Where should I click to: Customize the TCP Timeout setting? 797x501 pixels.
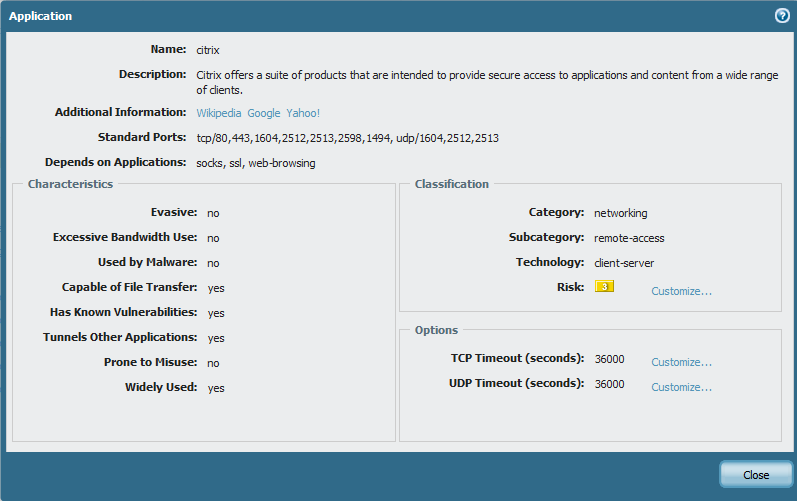pyautogui.click(x=682, y=362)
